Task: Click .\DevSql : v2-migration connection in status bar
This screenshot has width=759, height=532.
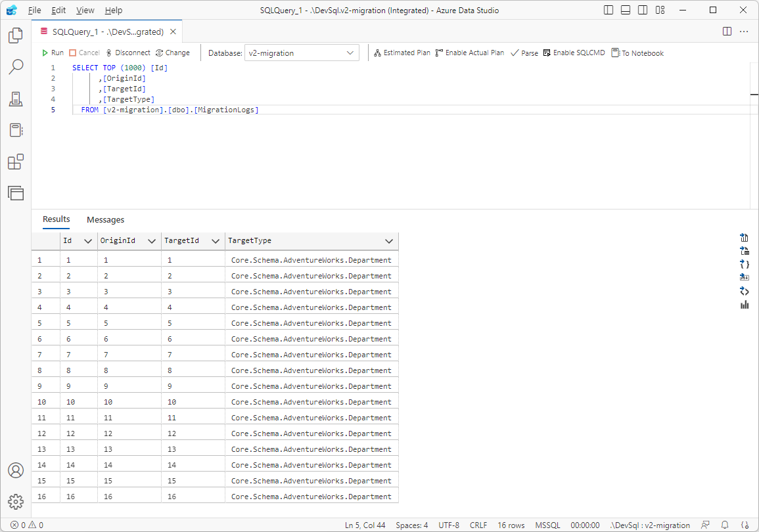Action: point(650,525)
